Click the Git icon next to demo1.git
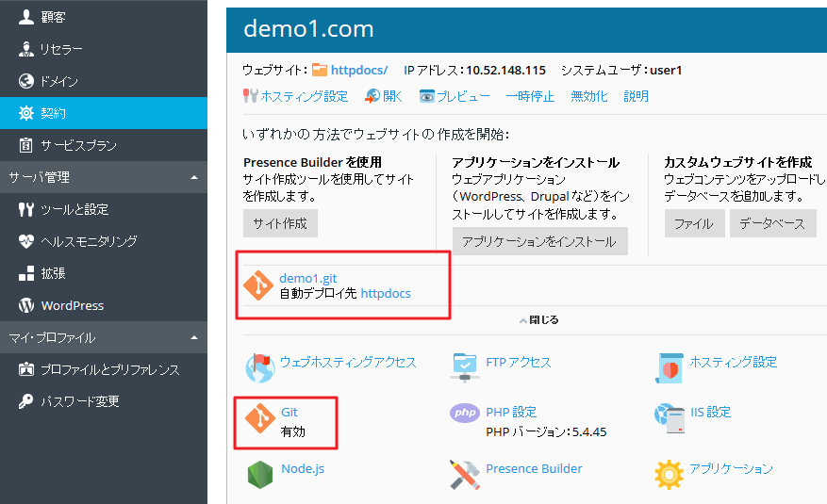 [x=258, y=285]
